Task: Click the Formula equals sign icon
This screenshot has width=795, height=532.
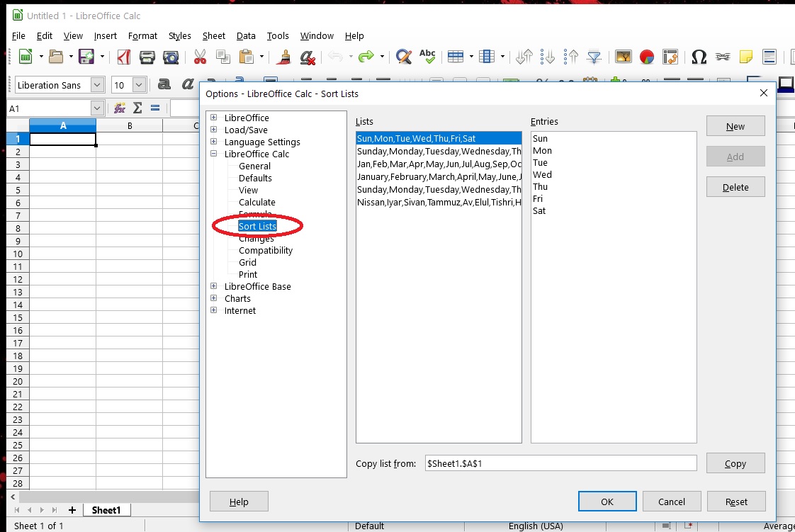Action: pos(155,108)
